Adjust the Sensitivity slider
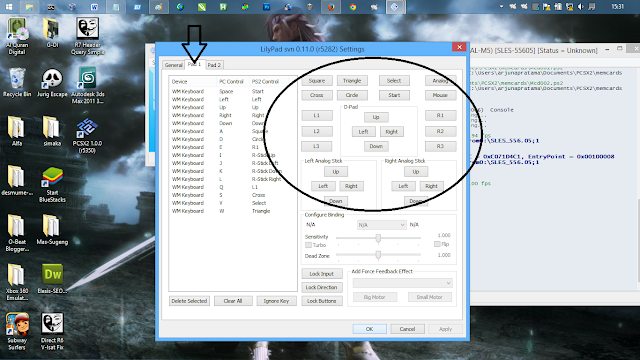640x360 pixels. [x=378, y=238]
